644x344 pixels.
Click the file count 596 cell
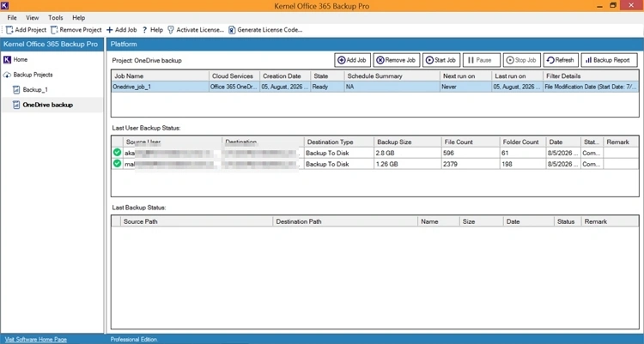(x=471, y=153)
